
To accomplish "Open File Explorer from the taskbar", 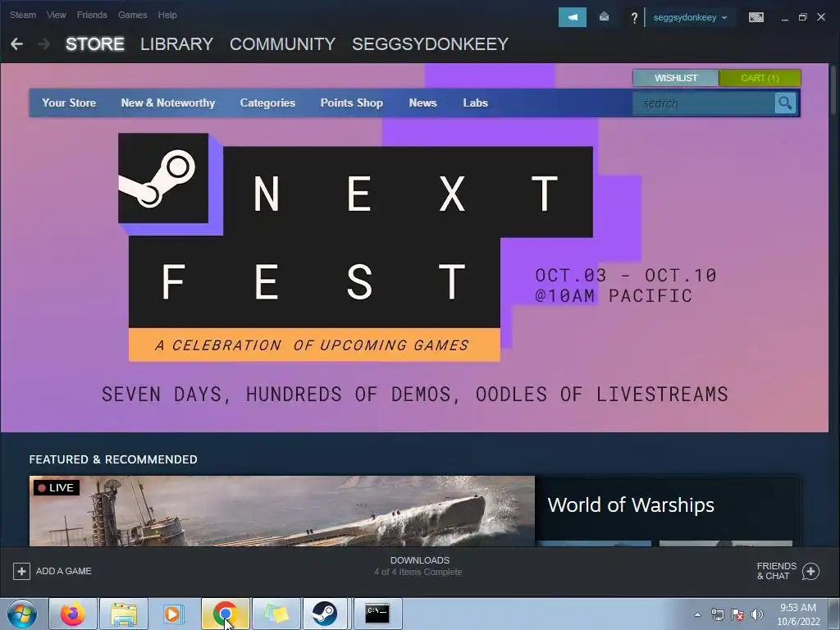I will click(124, 614).
